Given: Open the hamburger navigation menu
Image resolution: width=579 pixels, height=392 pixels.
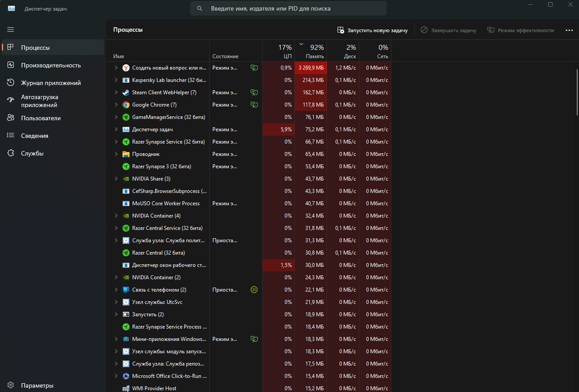Looking at the screenshot, I should 11,30.
